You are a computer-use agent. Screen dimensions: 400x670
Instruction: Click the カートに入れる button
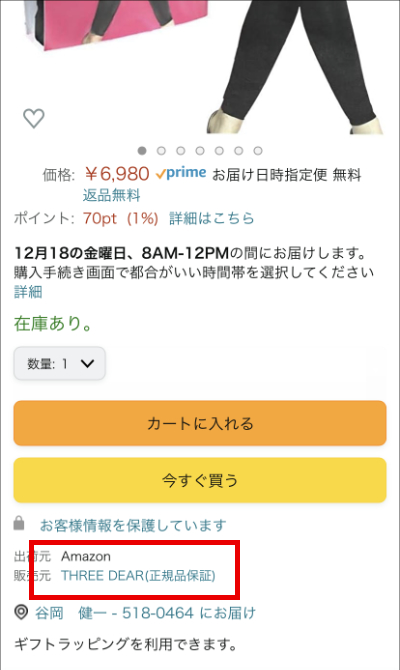[x=200, y=423]
